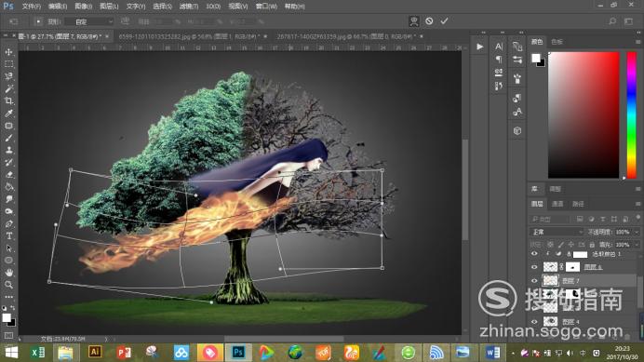Open the fill 100% dropdown arrow

tap(636, 245)
